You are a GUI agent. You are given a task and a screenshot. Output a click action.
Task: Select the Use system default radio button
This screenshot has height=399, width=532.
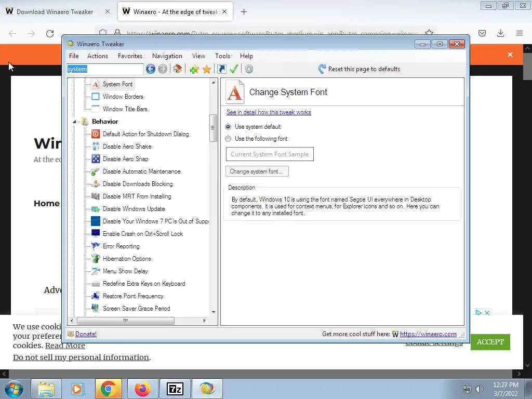click(228, 127)
